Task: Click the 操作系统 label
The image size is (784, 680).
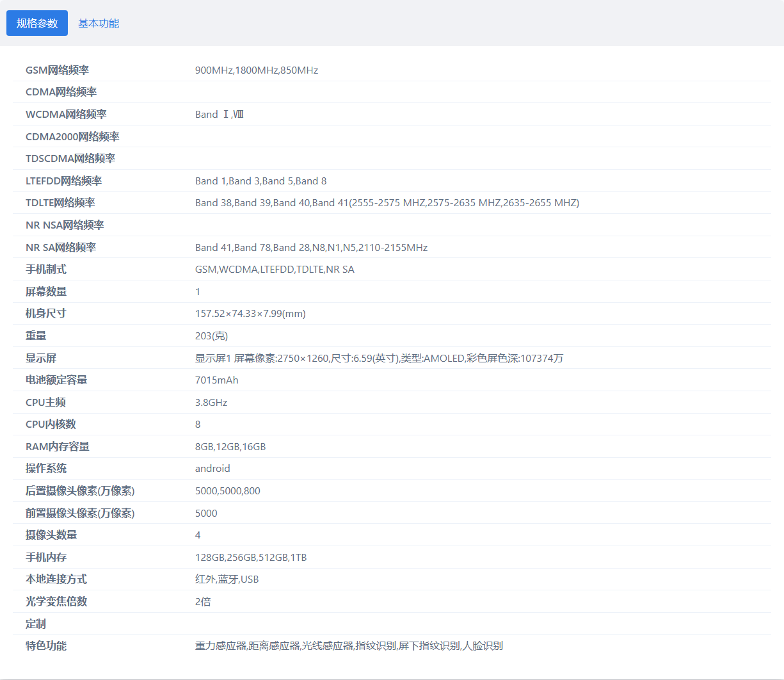Action: point(46,468)
